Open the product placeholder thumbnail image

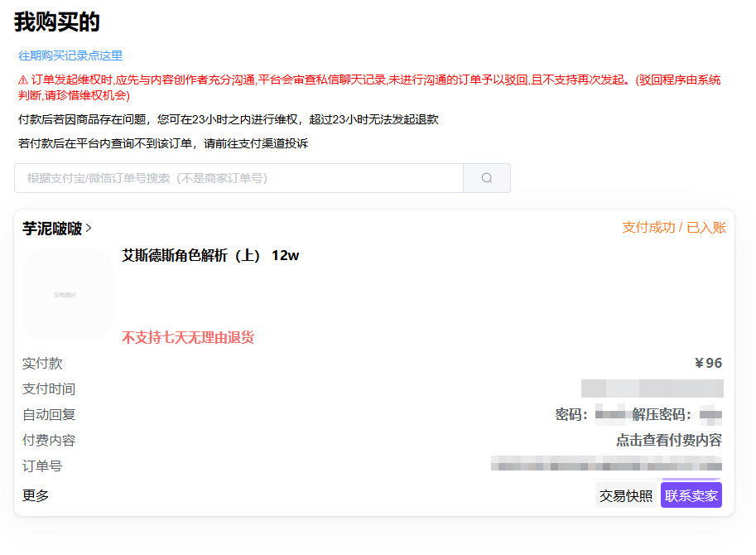(68, 294)
